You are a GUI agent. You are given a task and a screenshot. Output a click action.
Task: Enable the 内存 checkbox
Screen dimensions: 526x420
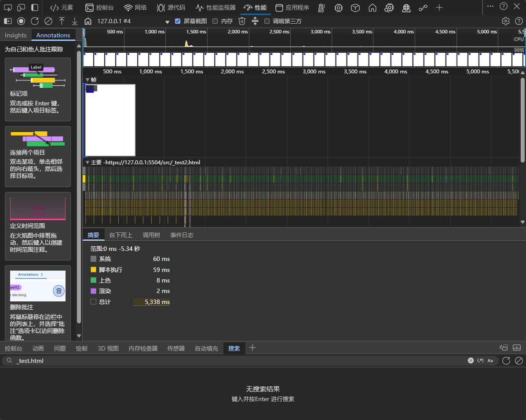(215, 21)
